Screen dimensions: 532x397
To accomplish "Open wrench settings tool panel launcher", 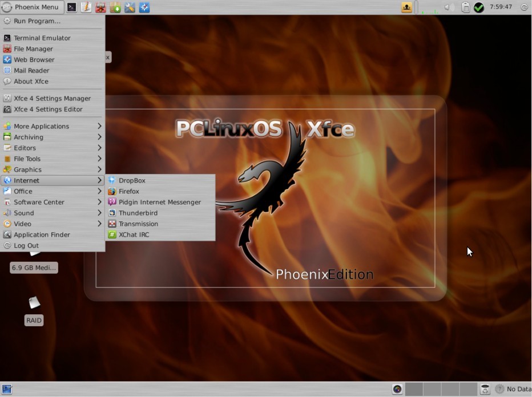I will [x=130, y=7].
